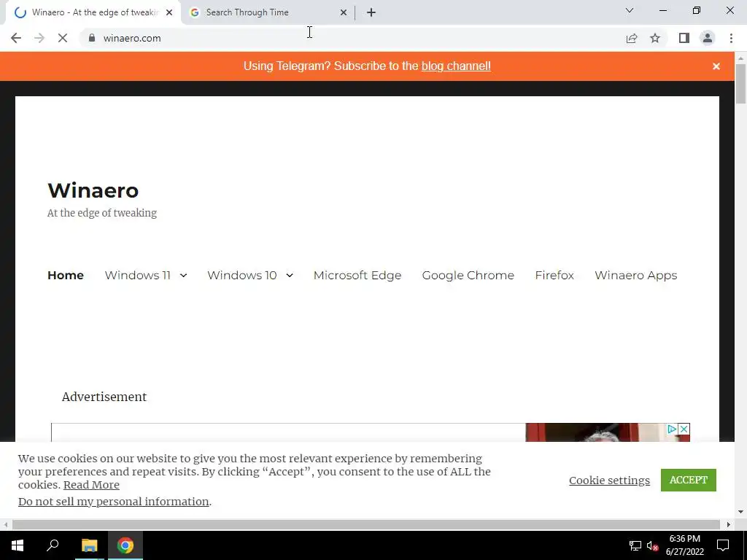Close the Search Through Time tab

tap(344, 12)
